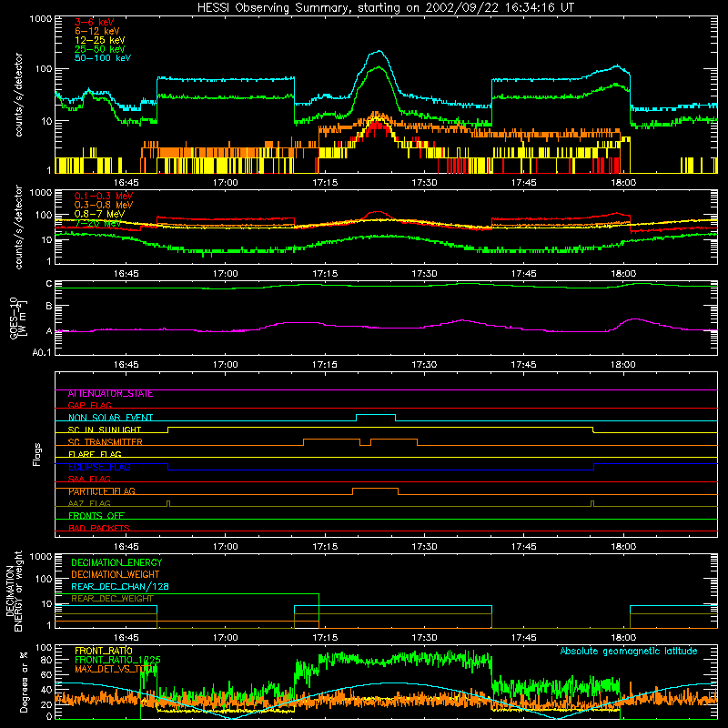Screen dimensions: 728x728
Task: Click the C level label on GOES axis
Action: click(x=49, y=283)
